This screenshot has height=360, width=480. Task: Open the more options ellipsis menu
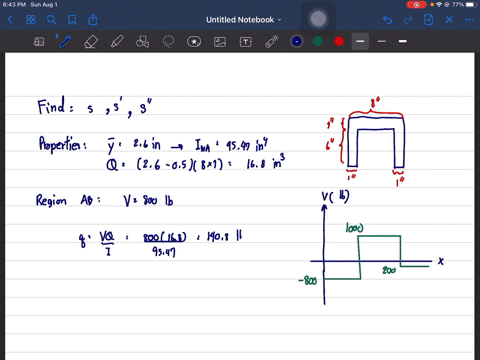point(470,20)
